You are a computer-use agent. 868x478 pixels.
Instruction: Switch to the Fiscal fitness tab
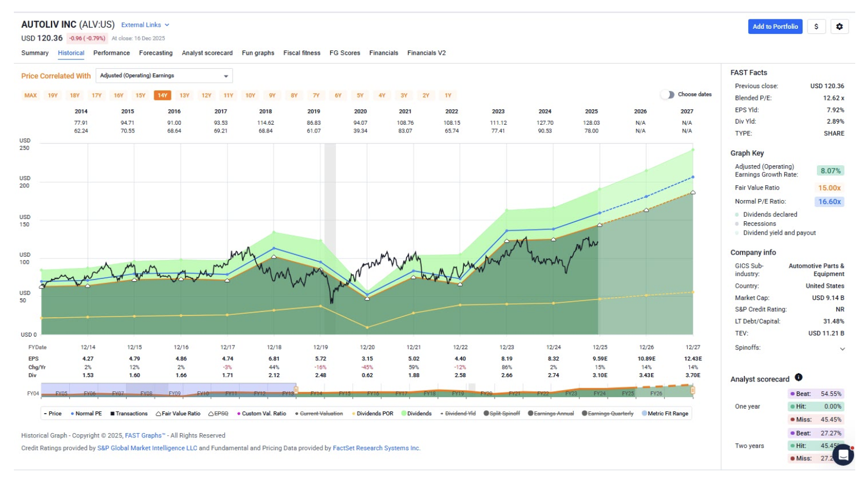point(302,53)
